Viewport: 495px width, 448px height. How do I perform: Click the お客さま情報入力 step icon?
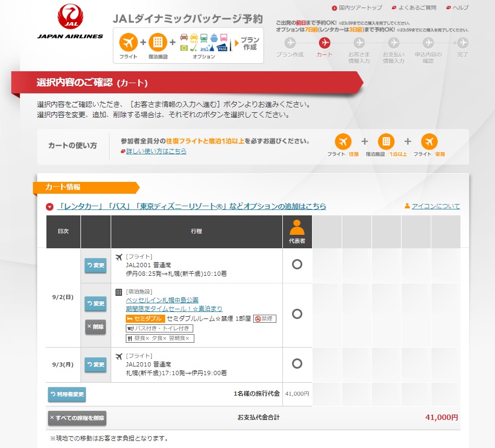(x=359, y=43)
